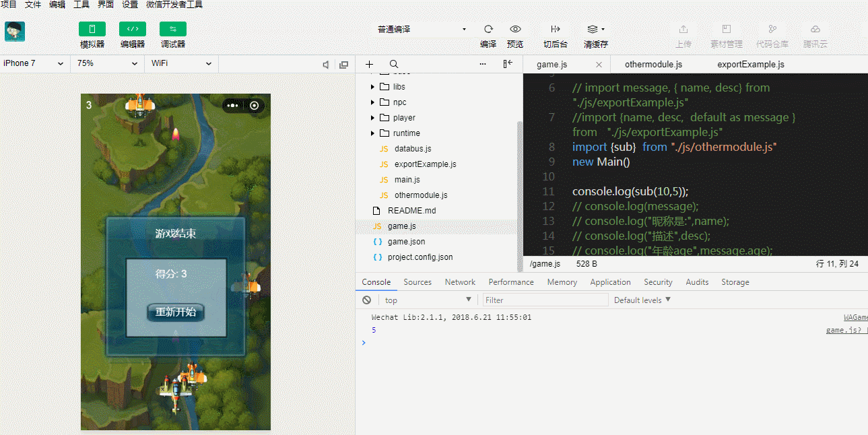
Task: Click the add new file plus icon
Action: pyautogui.click(x=369, y=64)
